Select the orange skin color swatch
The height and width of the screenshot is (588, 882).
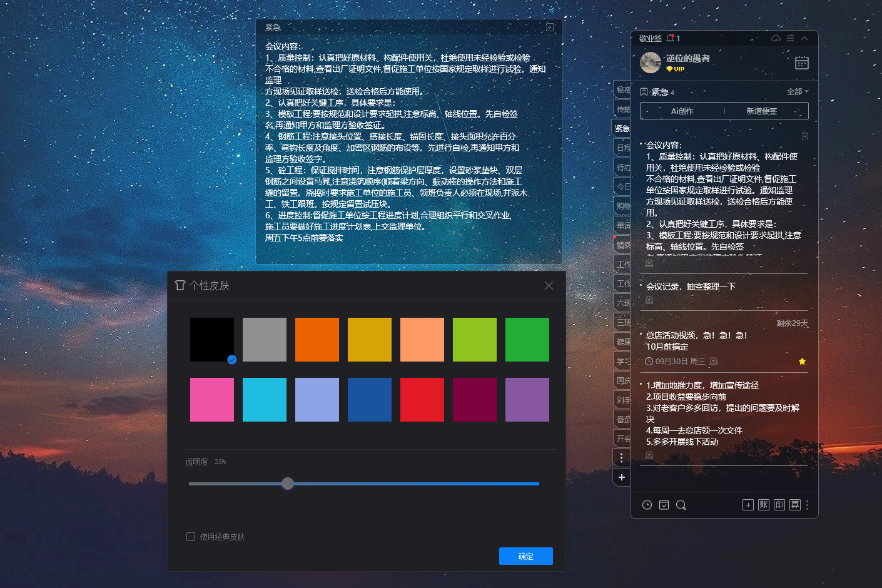317,340
